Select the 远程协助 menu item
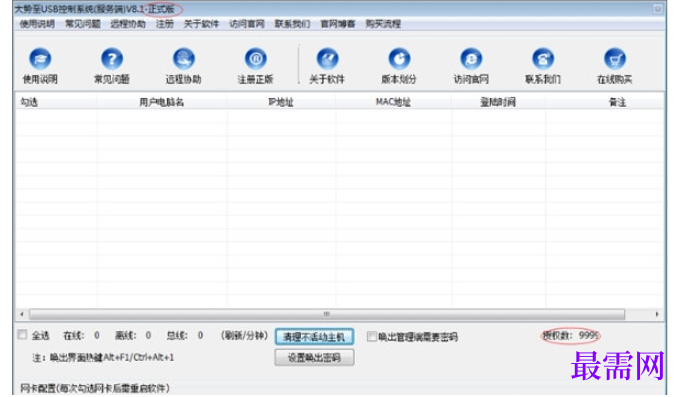Viewport: 683px width, 397px height. 128,24
